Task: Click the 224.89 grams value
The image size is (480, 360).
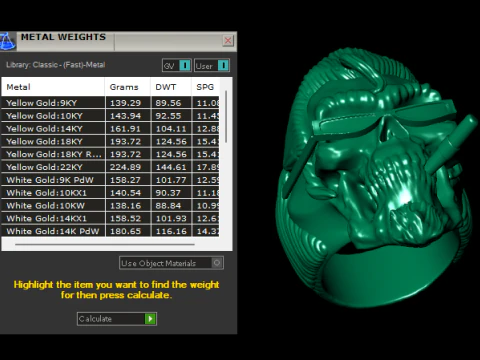Action: tap(126, 167)
